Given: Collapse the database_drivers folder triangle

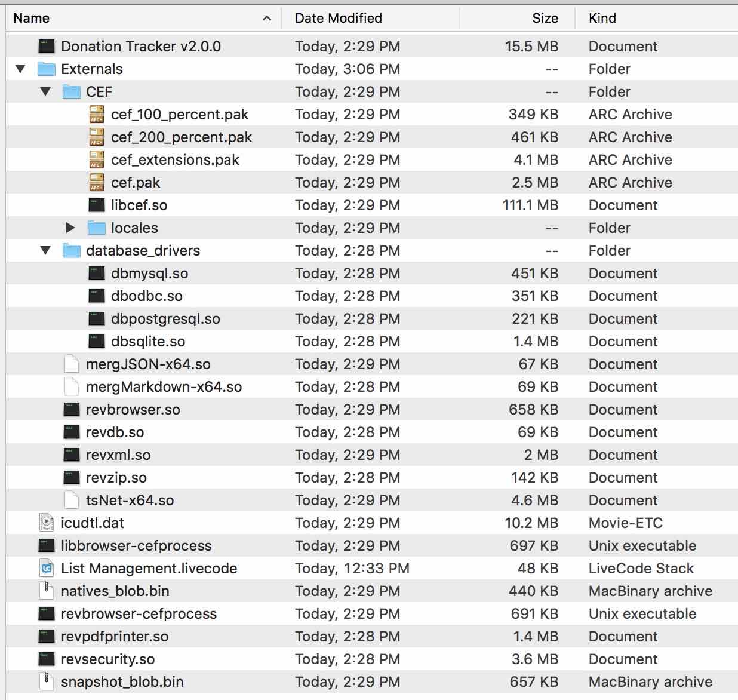Looking at the screenshot, I should click(x=45, y=251).
